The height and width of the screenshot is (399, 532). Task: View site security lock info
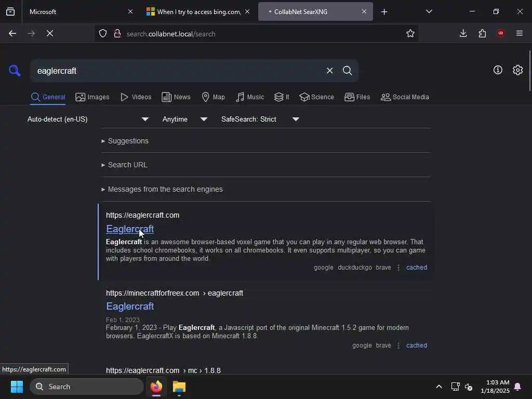click(x=117, y=33)
